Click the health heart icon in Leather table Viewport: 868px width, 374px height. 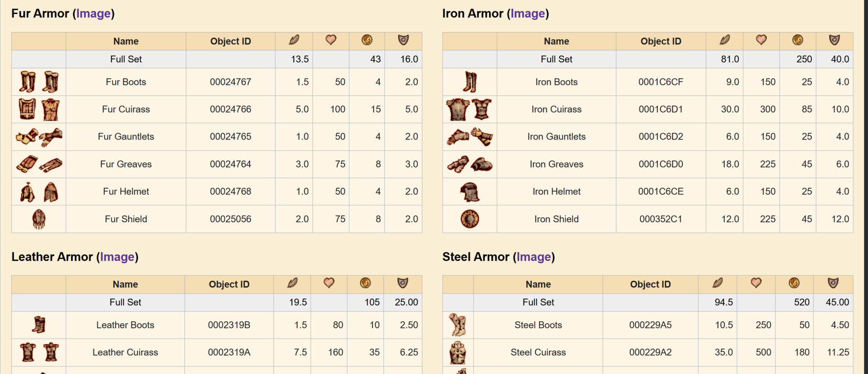click(329, 283)
